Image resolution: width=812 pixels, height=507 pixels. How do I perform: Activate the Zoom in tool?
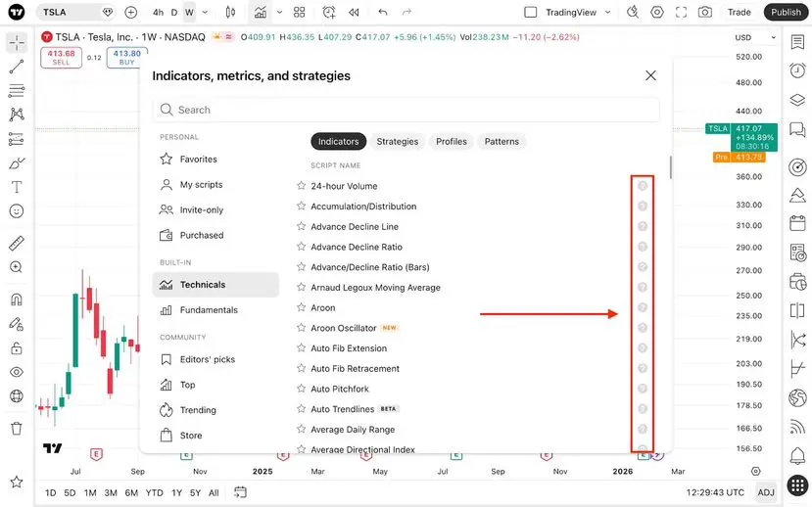17,267
